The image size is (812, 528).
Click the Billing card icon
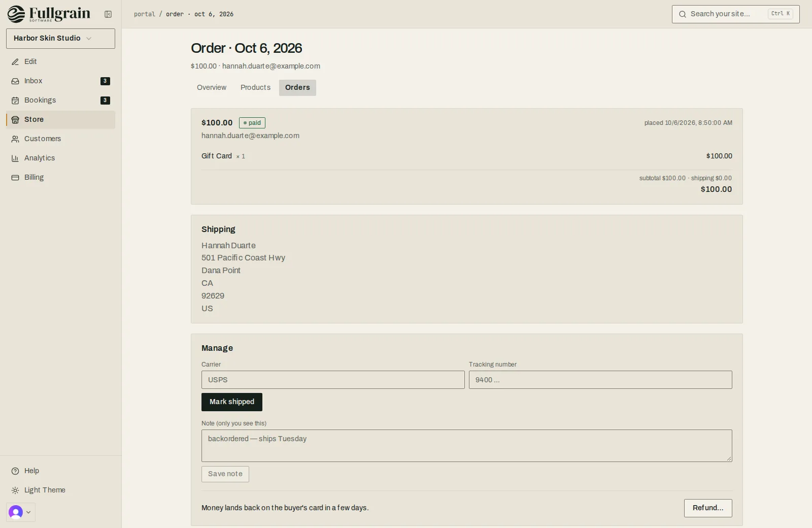pyautogui.click(x=15, y=178)
